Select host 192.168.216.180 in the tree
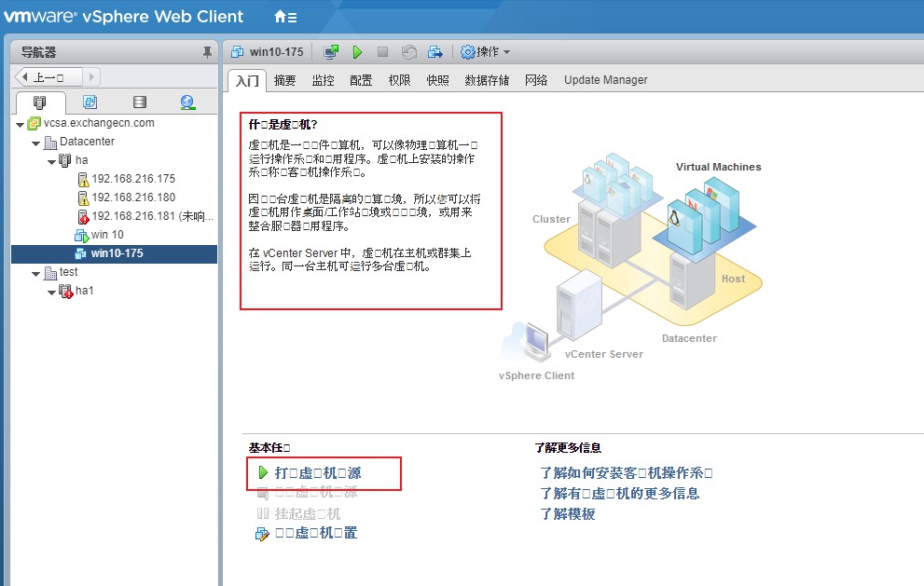 (133, 198)
